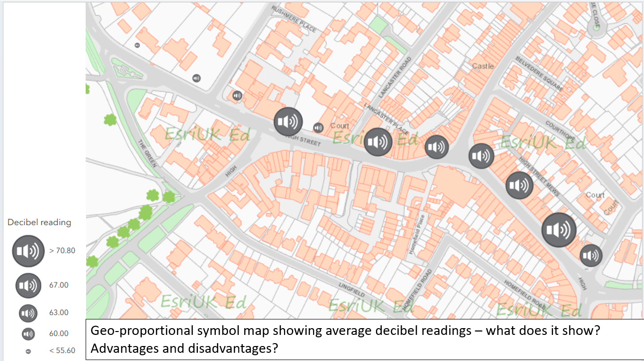Click the '> 70.80' legend value text
Image resolution: width=644 pixels, height=361 pixels.
(x=62, y=251)
